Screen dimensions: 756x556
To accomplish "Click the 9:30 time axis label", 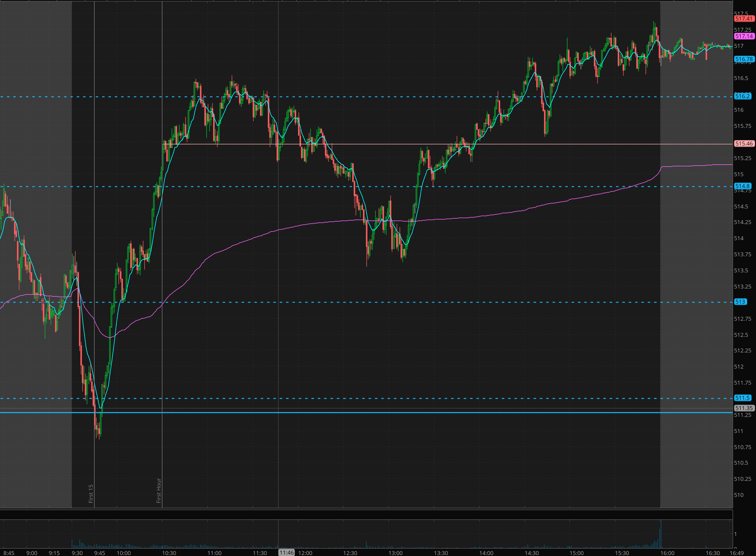I will click(x=77, y=553).
